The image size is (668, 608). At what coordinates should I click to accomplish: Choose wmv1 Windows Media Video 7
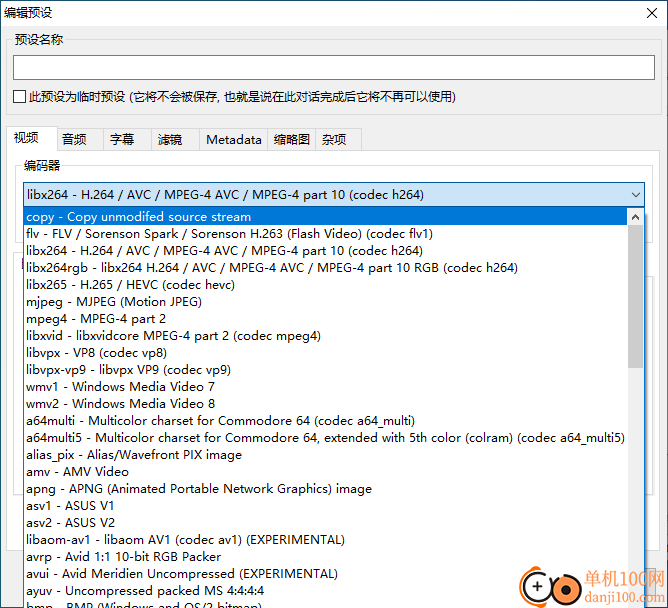(325, 387)
